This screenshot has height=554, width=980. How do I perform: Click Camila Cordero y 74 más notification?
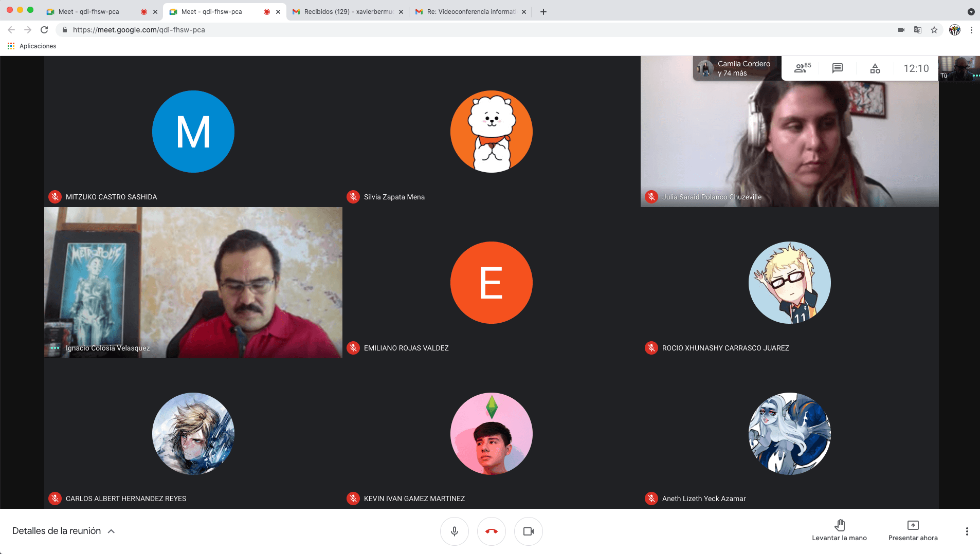point(736,68)
